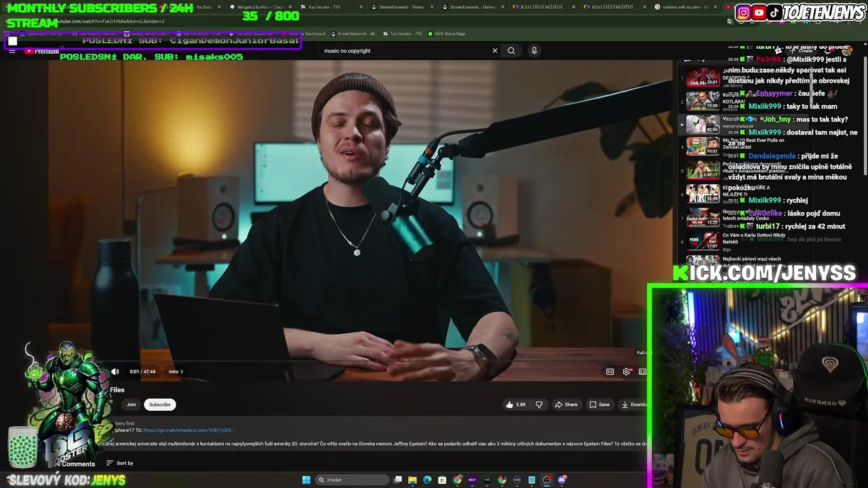
Task: Click the Windows taskbar Hledat search box
Action: pyautogui.click(x=353, y=480)
